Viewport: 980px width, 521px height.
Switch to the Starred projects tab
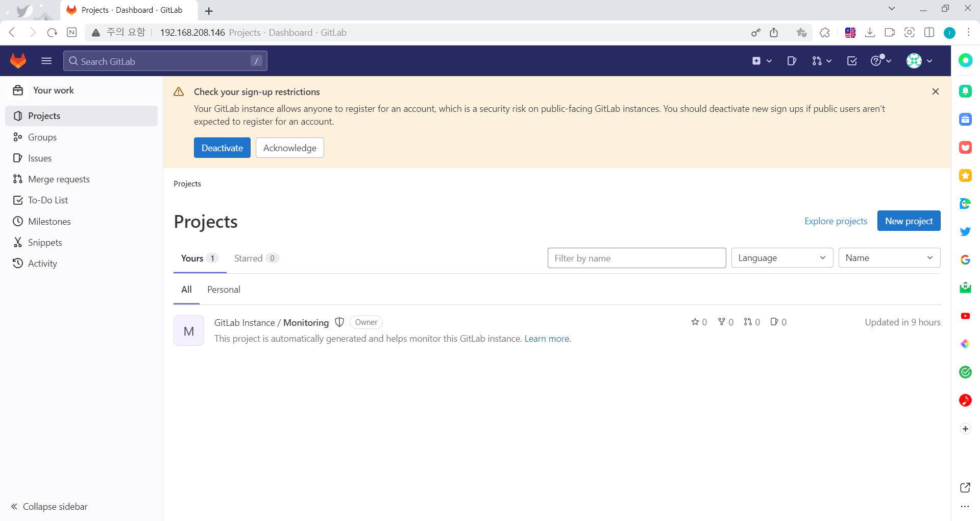pyautogui.click(x=248, y=258)
